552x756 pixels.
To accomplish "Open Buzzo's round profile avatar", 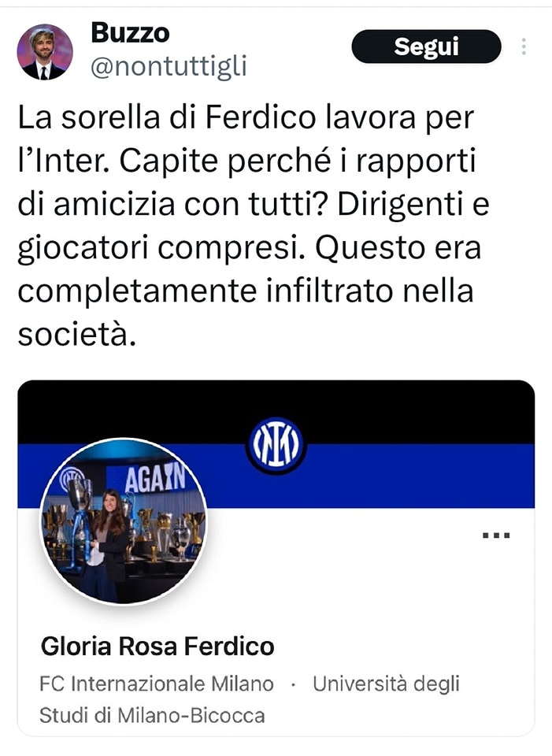I will (x=45, y=52).
